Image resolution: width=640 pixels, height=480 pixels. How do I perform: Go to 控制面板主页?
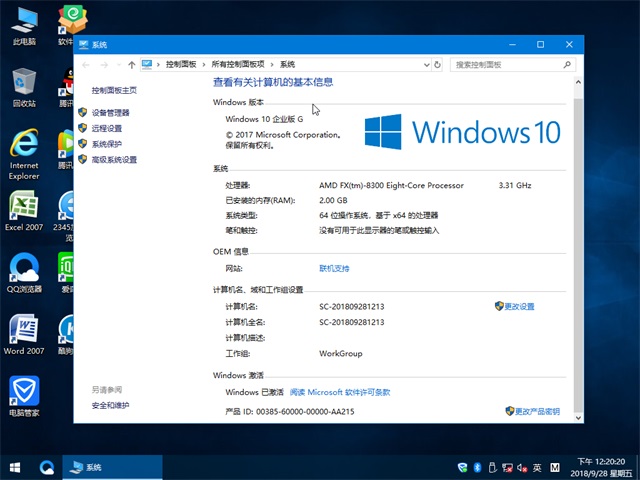(x=114, y=90)
